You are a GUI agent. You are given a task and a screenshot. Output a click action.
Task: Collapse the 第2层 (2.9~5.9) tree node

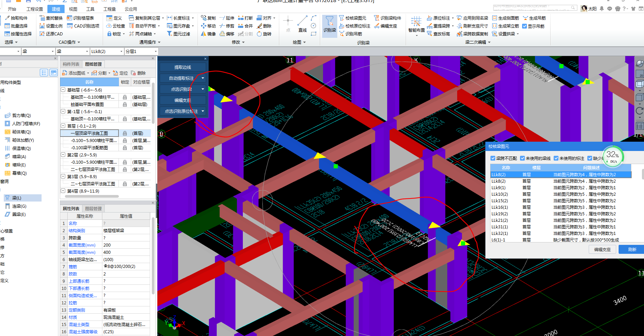tap(63, 155)
